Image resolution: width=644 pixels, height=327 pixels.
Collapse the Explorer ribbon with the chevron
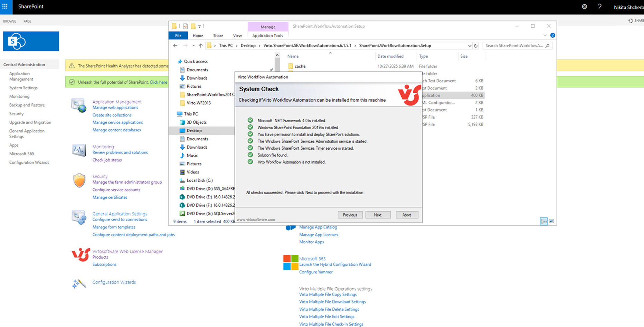545,35
